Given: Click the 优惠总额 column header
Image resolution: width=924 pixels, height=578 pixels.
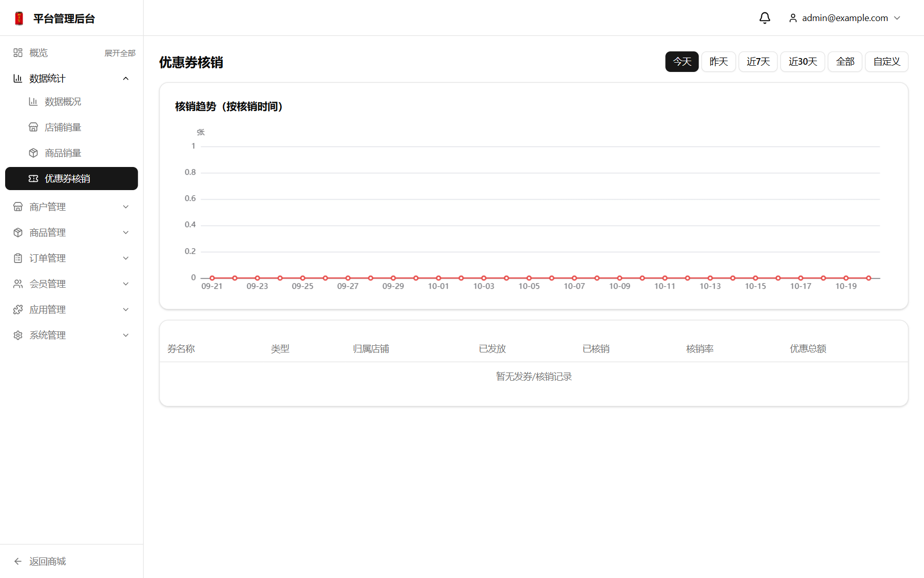Looking at the screenshot, I should pos(808,349).
